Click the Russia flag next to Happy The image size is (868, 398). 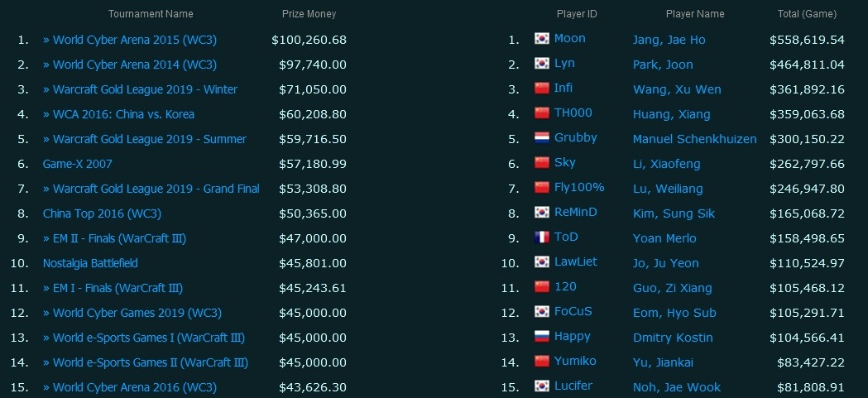[541, 336]
